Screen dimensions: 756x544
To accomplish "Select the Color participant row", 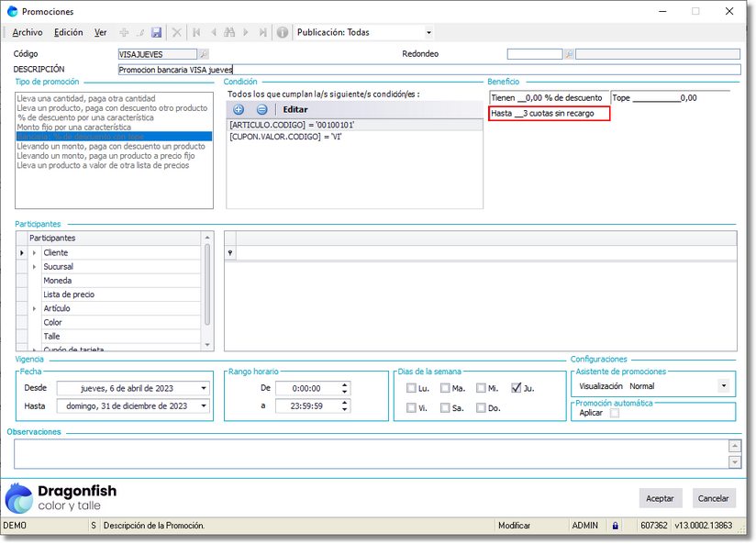I will 120,323.
